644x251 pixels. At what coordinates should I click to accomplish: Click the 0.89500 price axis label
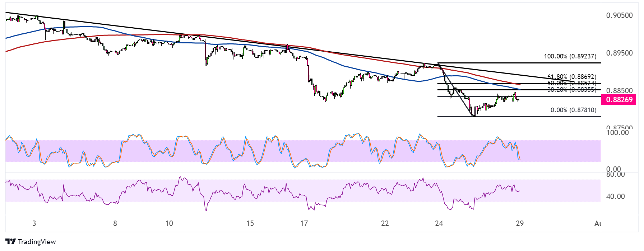tap(619, 53)
